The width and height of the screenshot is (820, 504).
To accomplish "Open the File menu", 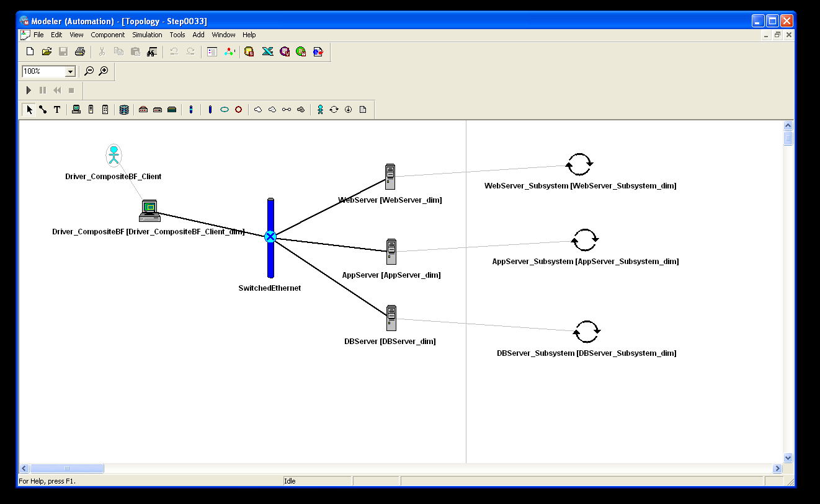I will coord(38,35).
